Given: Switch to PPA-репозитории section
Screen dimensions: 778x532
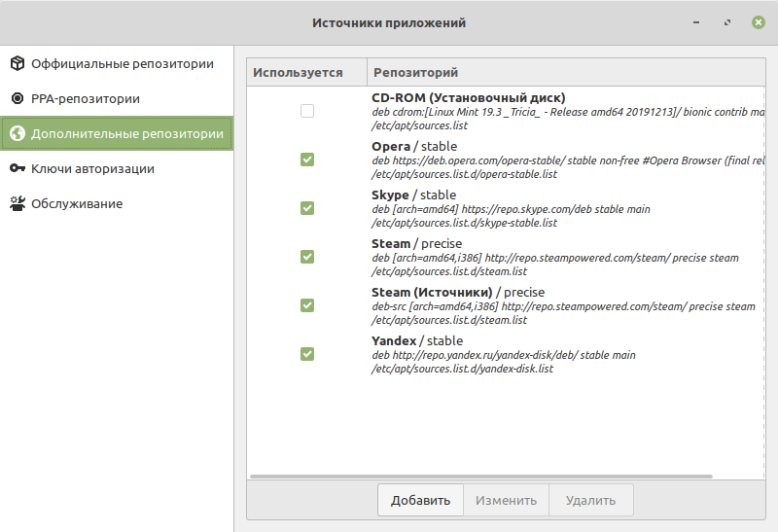Looking at the screenshot, I should 117,98.
